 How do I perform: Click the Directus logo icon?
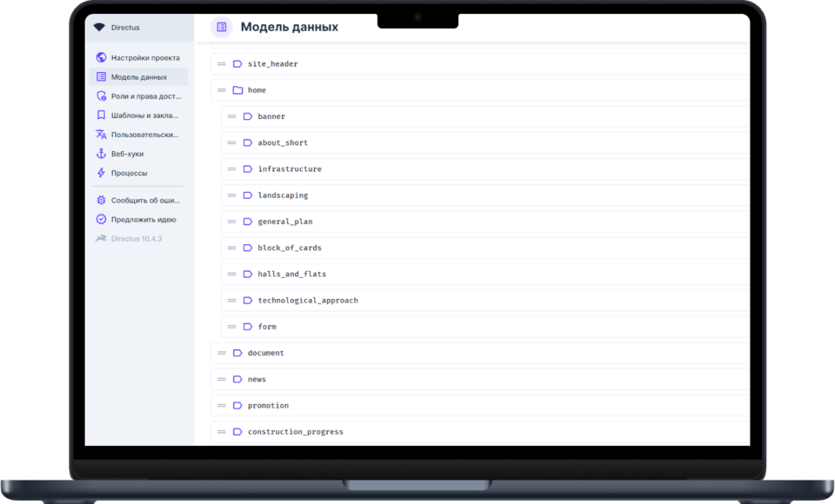point(99,27)
